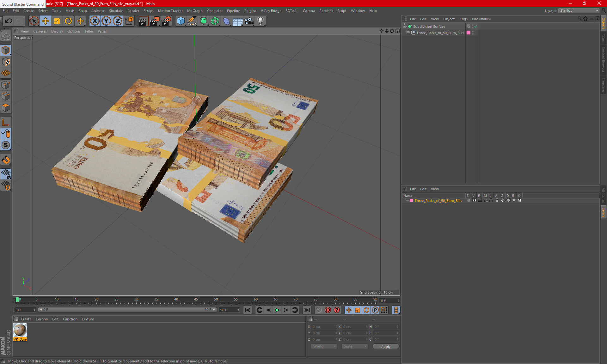Add a camera object

click(249, 21)
